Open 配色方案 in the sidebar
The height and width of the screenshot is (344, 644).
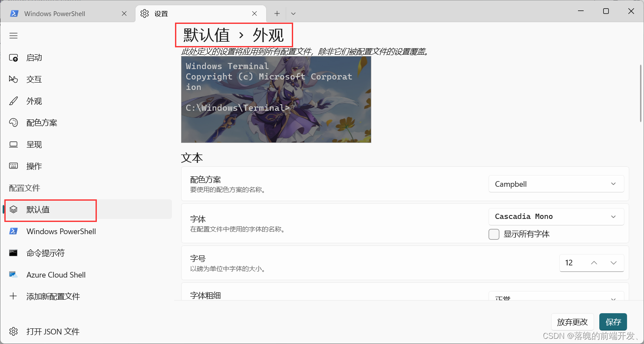[x=87, y=123]
